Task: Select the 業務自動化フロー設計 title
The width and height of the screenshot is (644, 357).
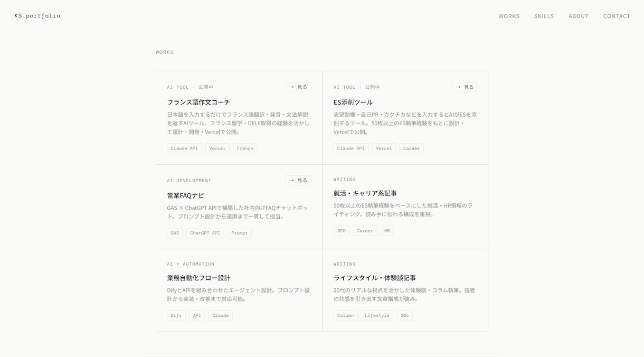Action: [198, 278]
